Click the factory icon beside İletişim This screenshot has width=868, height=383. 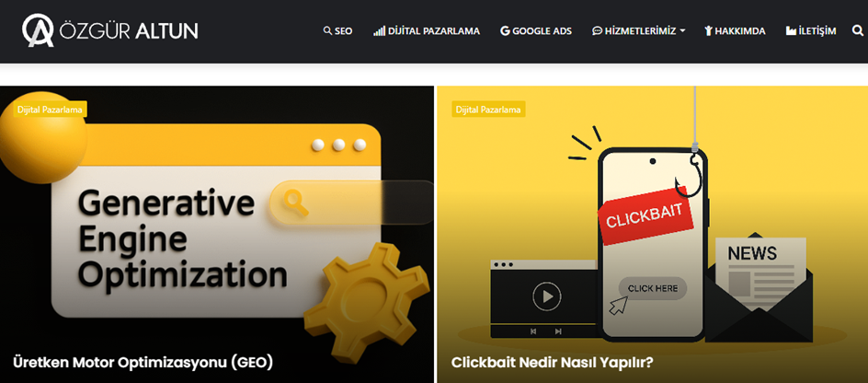[x=791, y=31]
